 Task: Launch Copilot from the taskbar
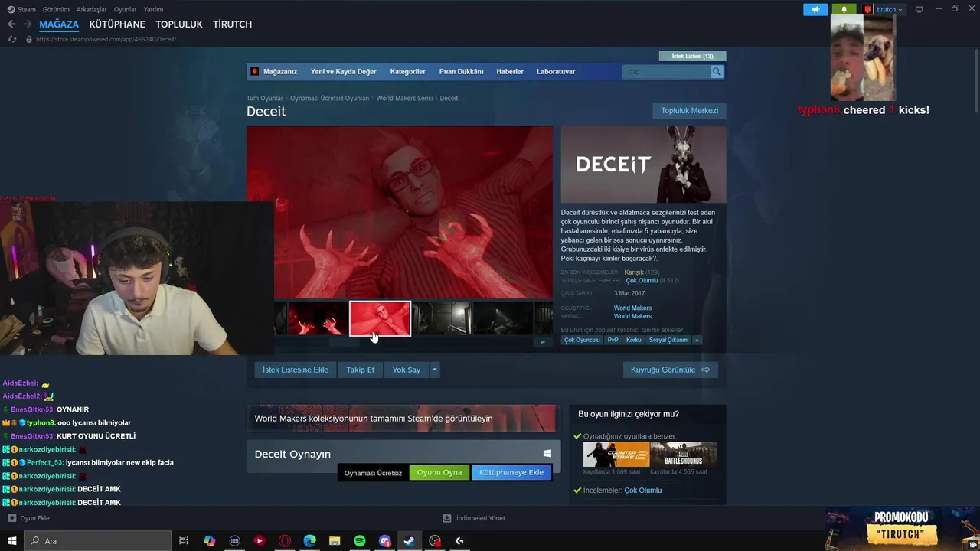(x=210, y=541)
